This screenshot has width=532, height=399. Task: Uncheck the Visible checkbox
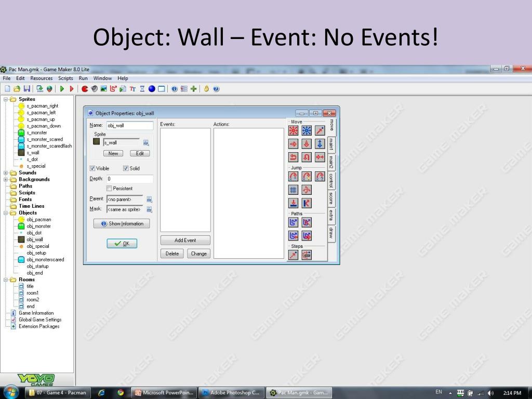click(92, 168)
